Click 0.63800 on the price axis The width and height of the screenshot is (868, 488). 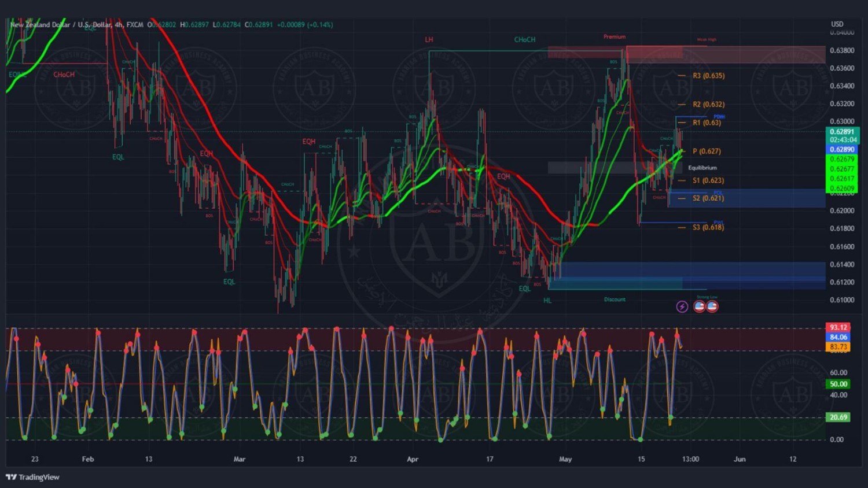click(842, 50)
